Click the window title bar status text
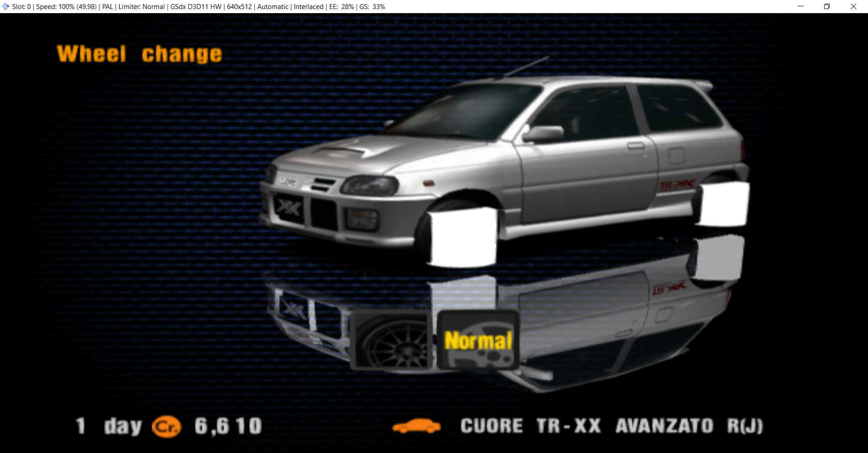Screen dimensions: 868x453 [x=199, y=7]
